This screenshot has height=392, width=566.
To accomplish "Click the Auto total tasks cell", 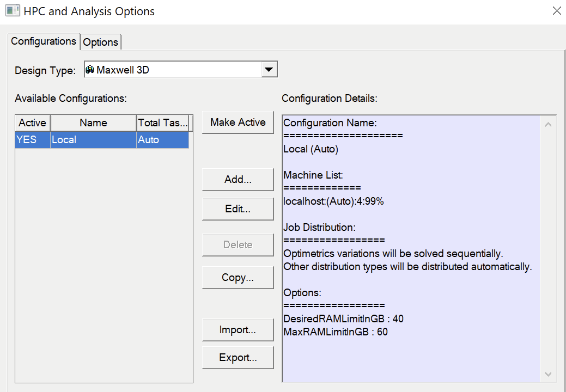I will pyautogui.click(x=163, y=139).
